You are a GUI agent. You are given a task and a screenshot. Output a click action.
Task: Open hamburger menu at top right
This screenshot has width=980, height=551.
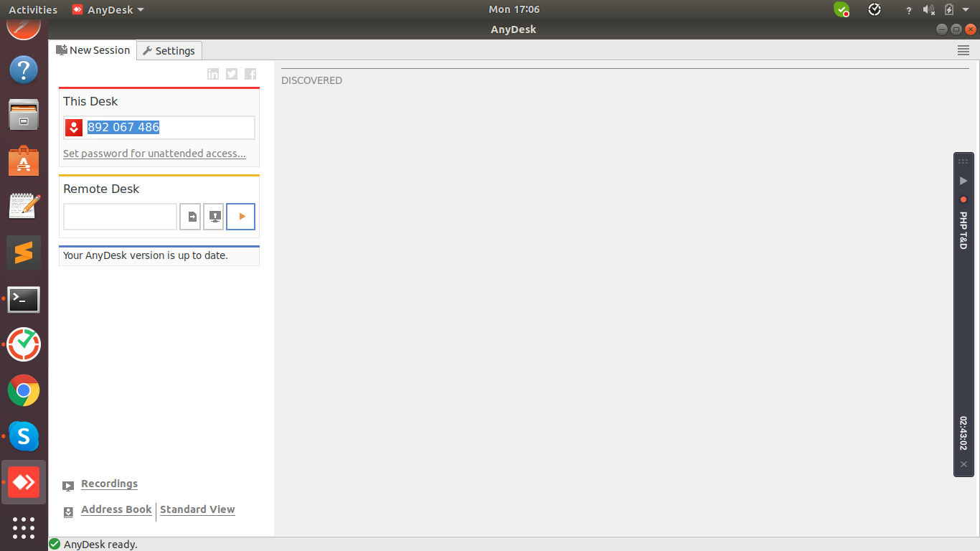963,50
